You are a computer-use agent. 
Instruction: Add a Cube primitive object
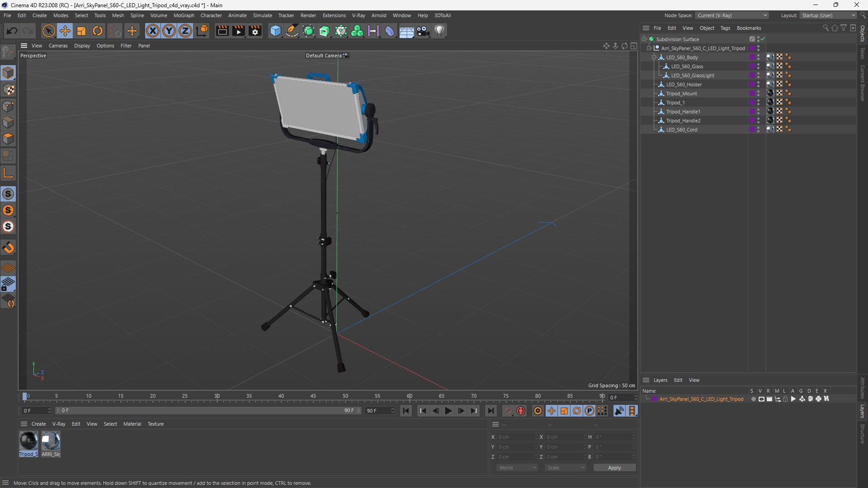[275, 31]
